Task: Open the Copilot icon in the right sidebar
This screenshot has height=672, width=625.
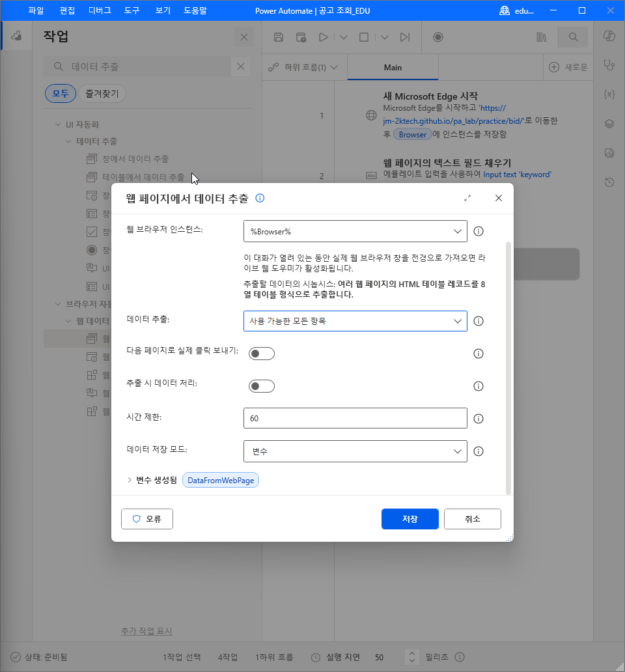Action: tap(609, 36)
